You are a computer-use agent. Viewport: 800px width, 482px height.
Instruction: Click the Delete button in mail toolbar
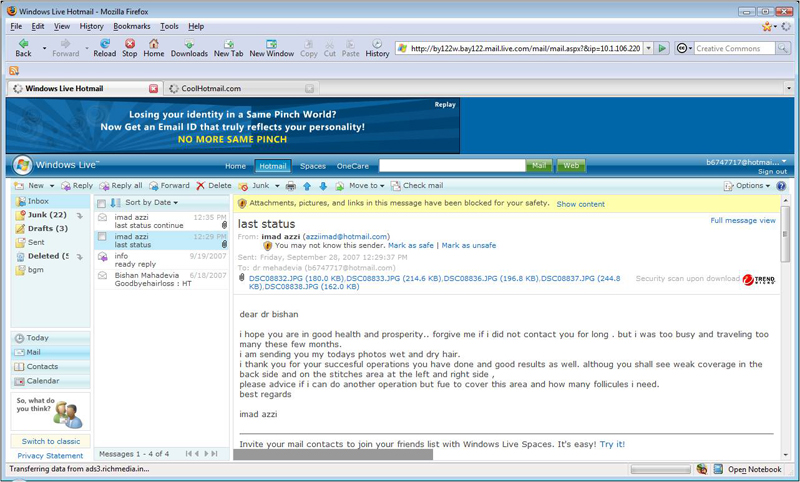tap(214, 186)
